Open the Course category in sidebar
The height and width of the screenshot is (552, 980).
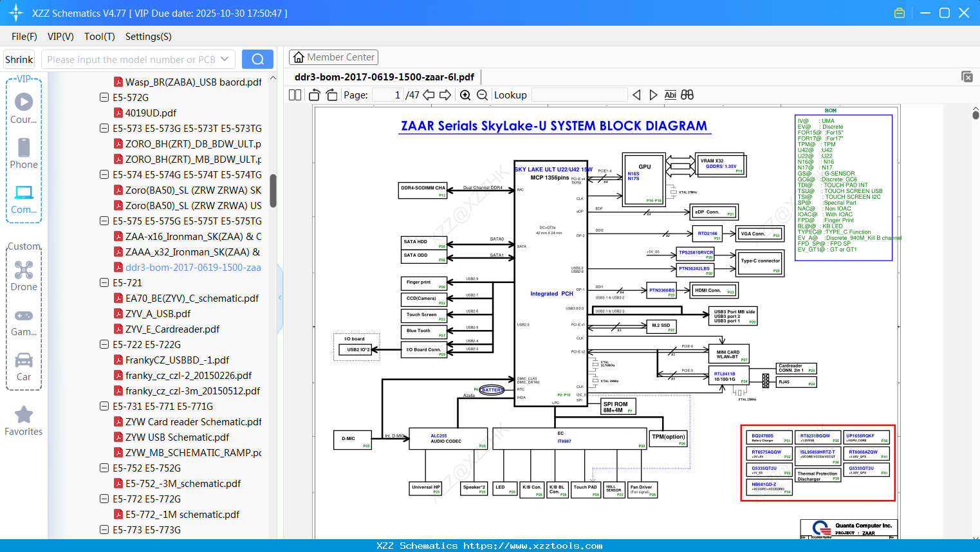pyautogui.click(x=24, y=107)
